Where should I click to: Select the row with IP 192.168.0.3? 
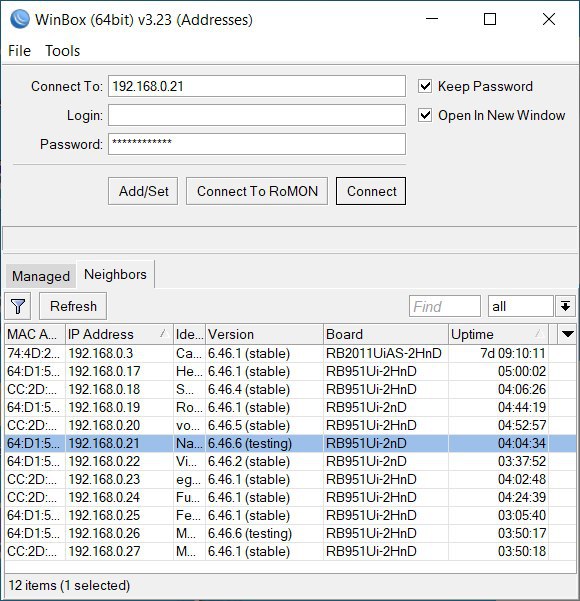pos(290,353)
